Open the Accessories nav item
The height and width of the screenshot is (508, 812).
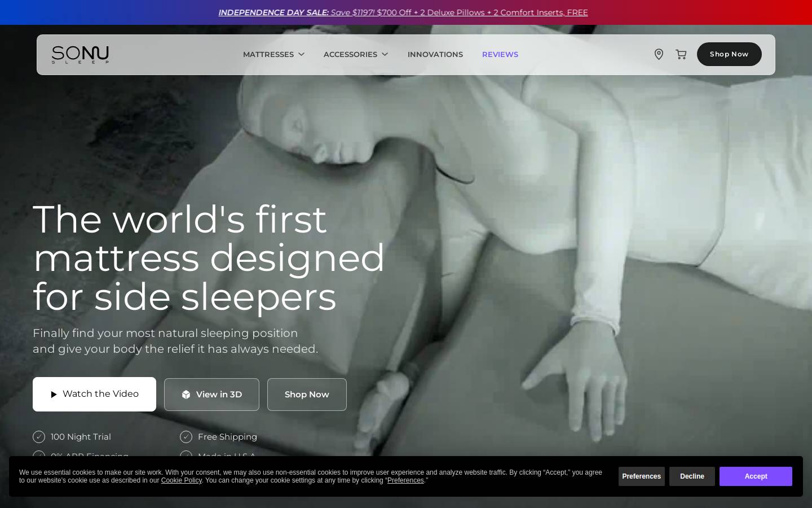point(350,54)
